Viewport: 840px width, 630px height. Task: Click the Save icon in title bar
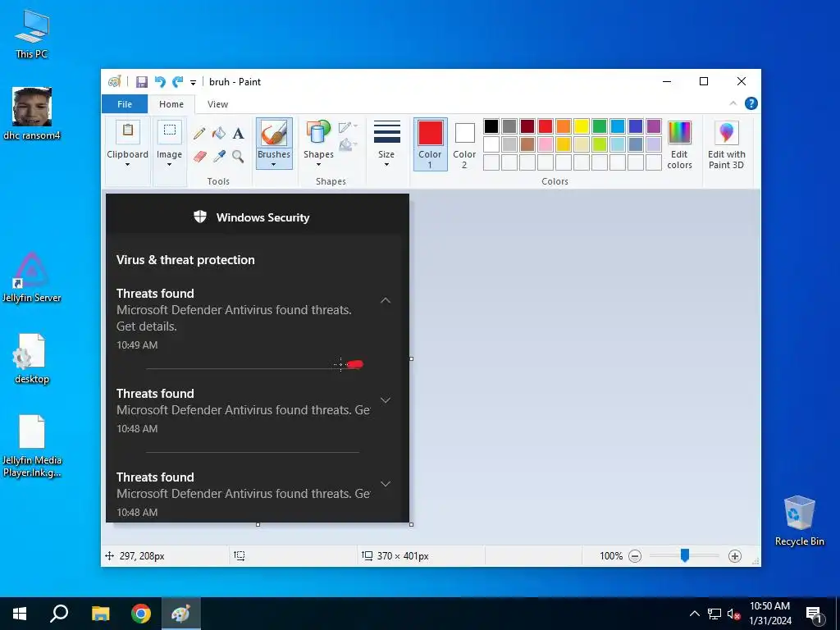[141, 82]
